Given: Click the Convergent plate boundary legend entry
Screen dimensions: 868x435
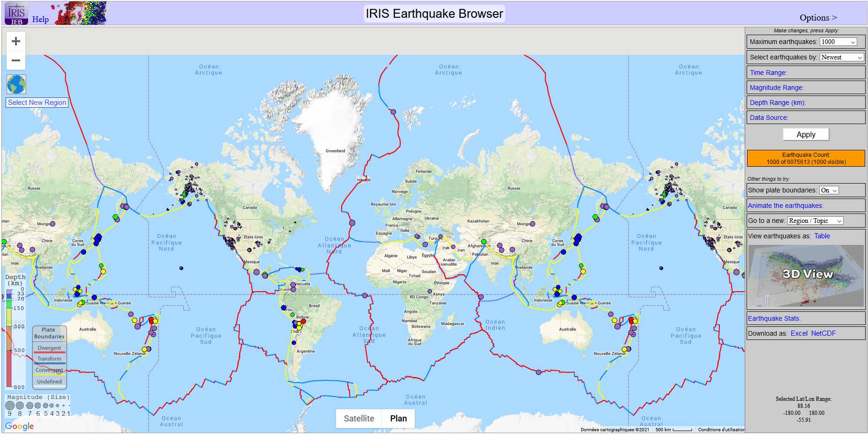Looking at the screenshot, I should click(49, 370).
